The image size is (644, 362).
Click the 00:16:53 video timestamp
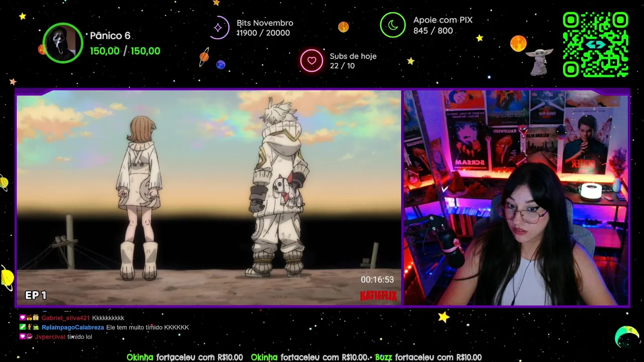[x=377, y=280]
